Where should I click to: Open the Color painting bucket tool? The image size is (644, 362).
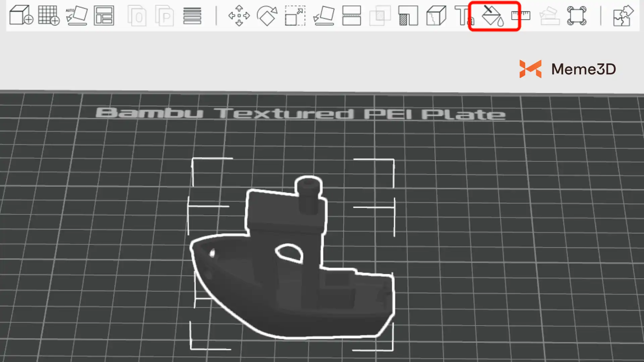tap(492, 16)
